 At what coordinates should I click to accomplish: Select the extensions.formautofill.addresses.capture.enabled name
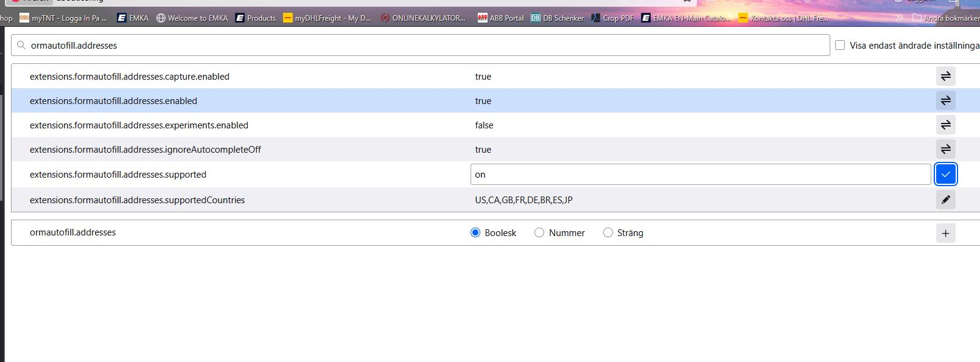point(130,77)
